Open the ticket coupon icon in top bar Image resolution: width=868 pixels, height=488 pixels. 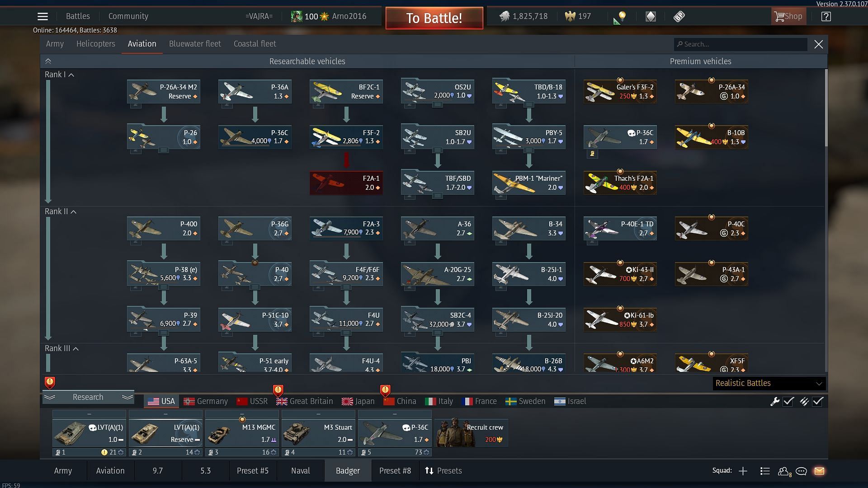(679, 17)
